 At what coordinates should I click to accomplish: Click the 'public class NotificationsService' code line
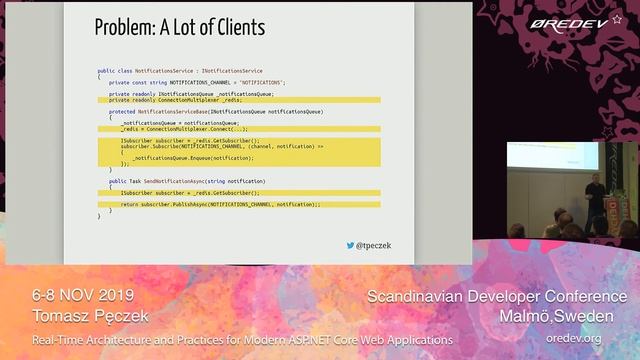tap(180, 71)
